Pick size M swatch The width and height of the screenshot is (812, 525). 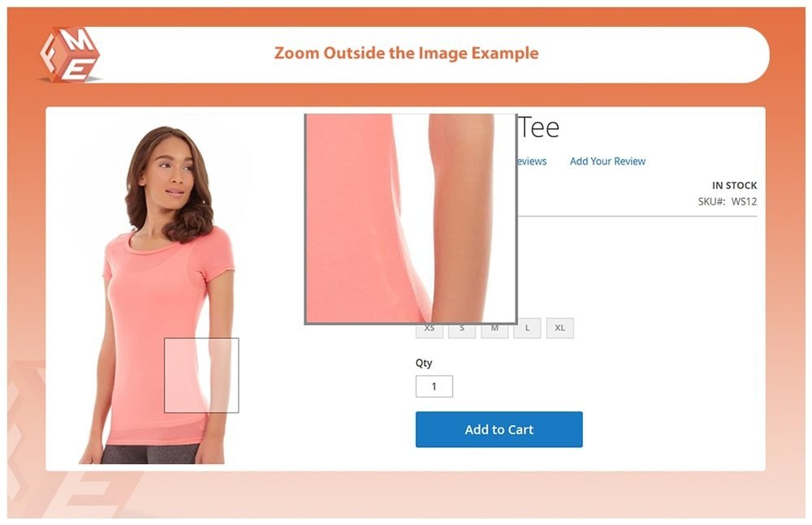point(495,331)
